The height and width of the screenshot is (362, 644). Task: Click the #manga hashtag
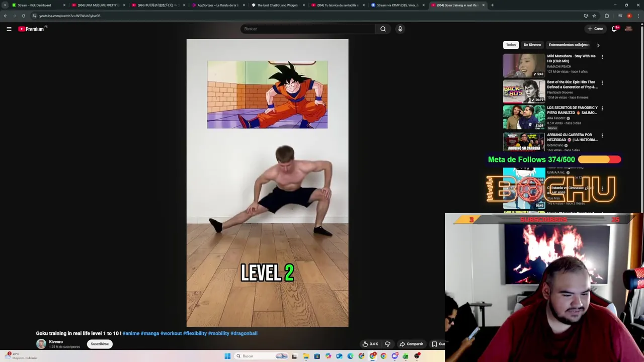(150, 333)
